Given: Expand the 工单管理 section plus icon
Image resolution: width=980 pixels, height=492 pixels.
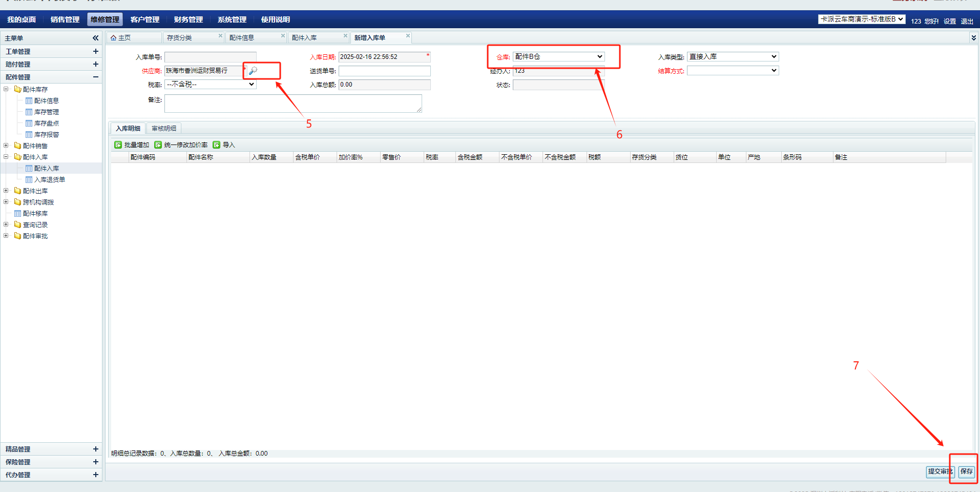Looking at the screenshot, I should click(x=95, y=51).
